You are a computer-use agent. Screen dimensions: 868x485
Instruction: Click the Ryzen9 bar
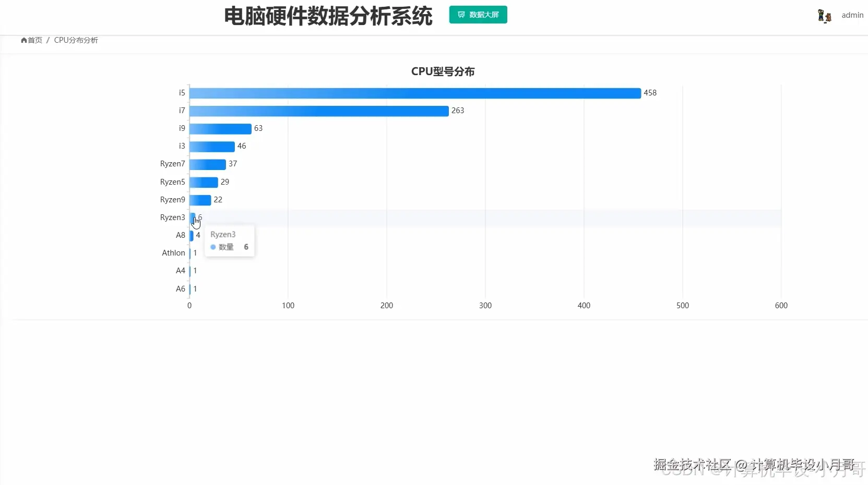tap(200, 200)
